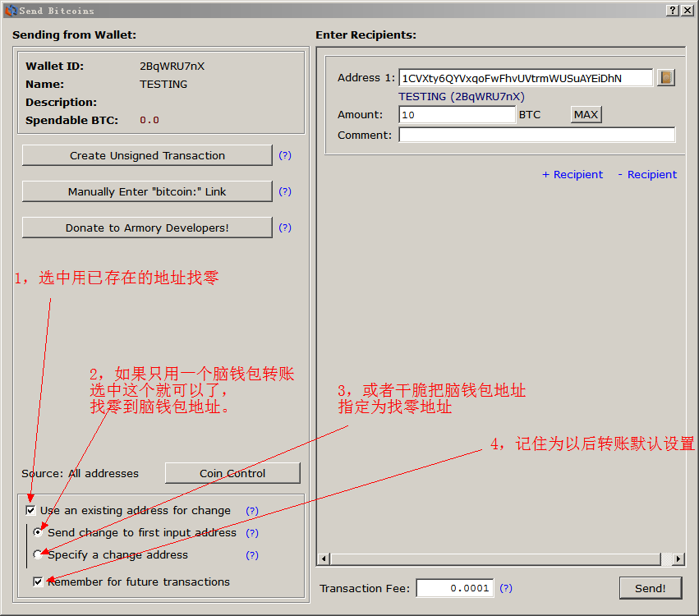Toggle Use an existing address for change

tap(31, 511)
